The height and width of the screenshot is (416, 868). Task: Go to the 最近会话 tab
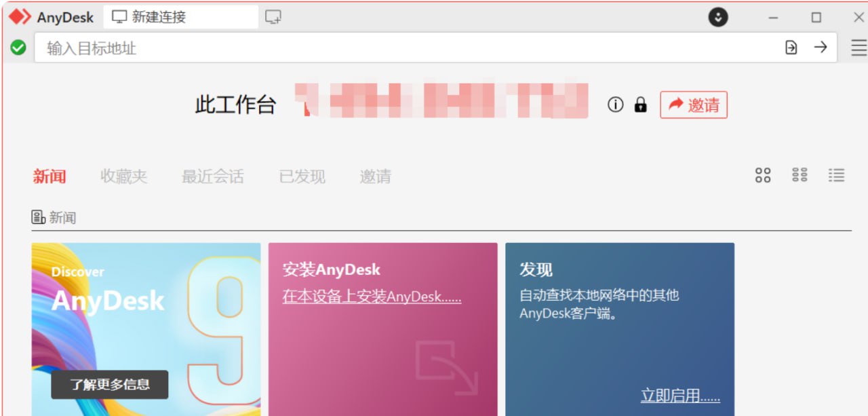[212, 177]
